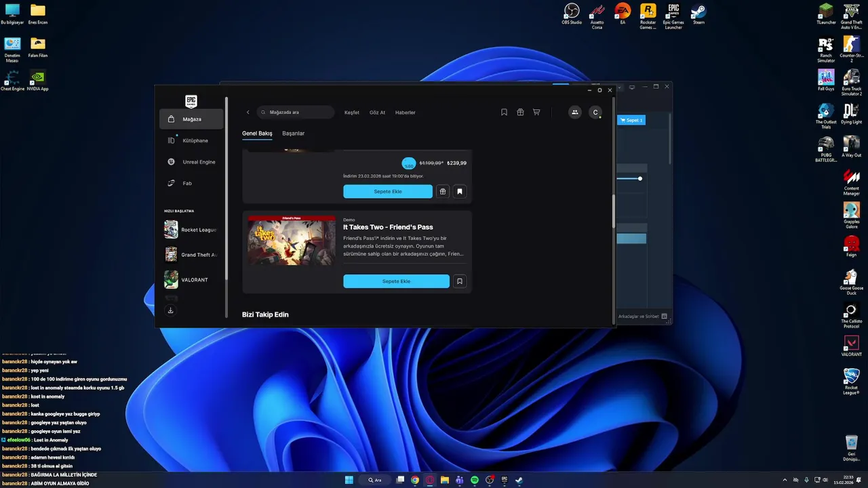Open TLauncher desktop shortcut
Viewport: 868px width, 488px height.
(826, 14)
